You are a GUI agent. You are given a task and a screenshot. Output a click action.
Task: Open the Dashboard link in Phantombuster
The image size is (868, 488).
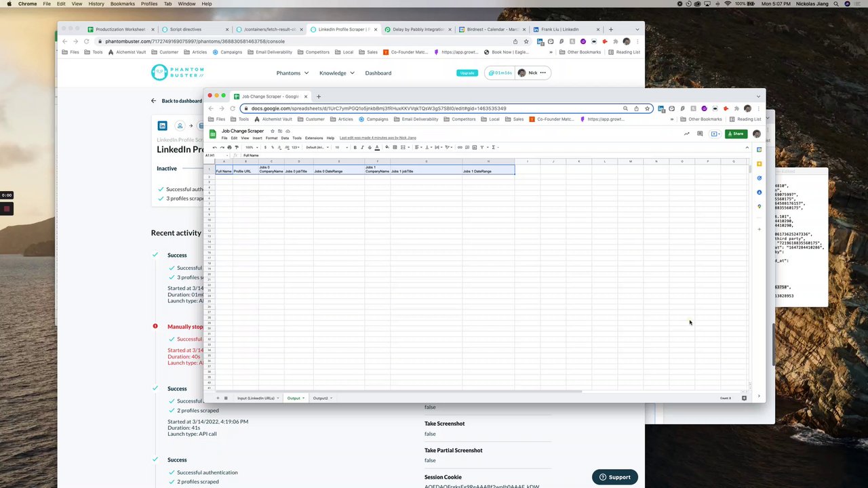point(378,73)
